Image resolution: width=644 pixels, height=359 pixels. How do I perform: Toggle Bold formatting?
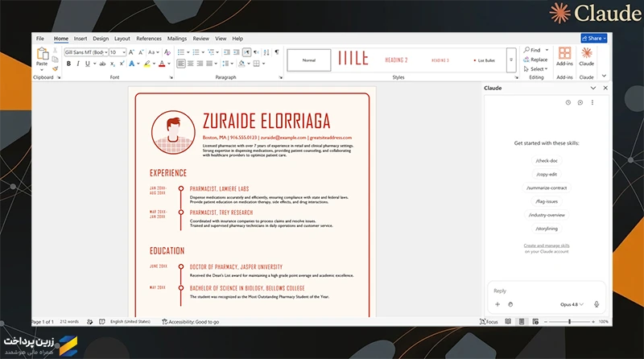(68, 64)
